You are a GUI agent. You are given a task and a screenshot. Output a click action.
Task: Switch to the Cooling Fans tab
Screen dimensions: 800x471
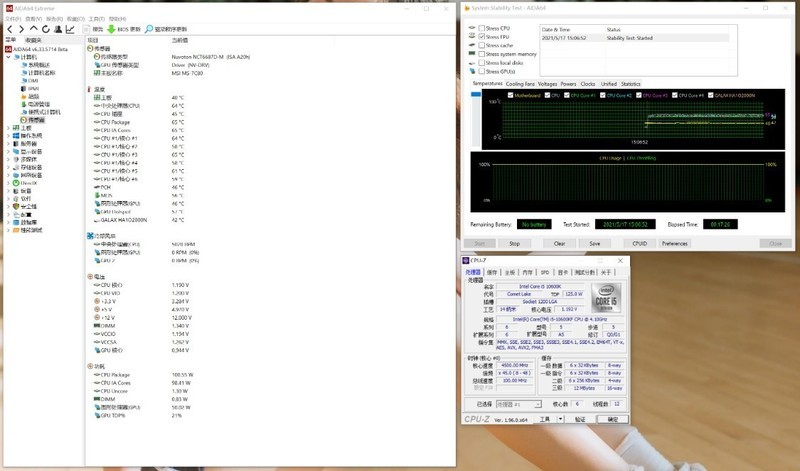coord(520,84)
